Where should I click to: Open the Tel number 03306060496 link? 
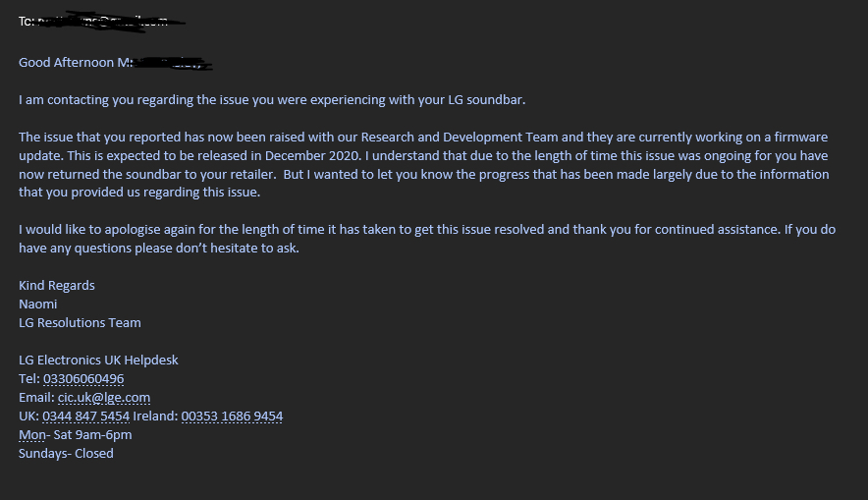(x=83, y=379)
